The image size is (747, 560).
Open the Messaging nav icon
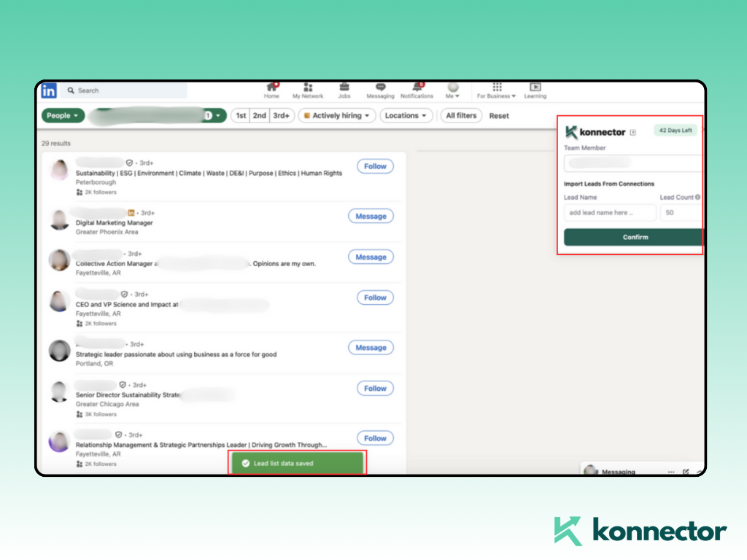(x=380, y=90)
